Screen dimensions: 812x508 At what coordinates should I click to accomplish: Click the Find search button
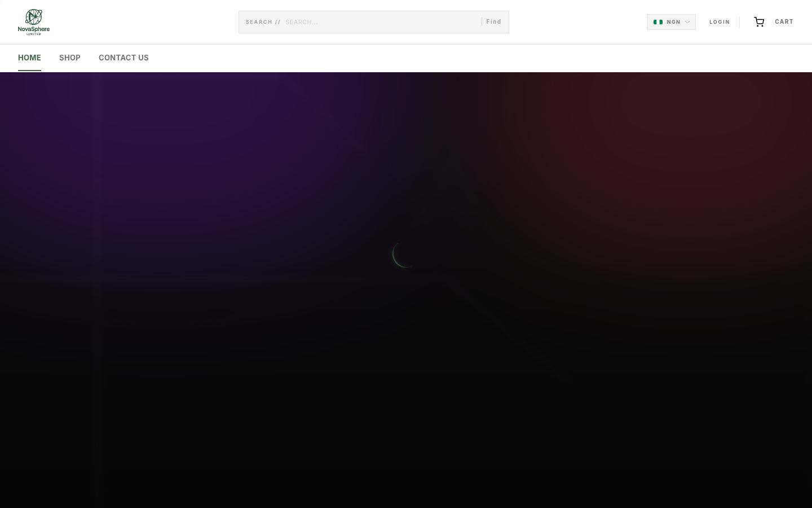coord(493,22)
